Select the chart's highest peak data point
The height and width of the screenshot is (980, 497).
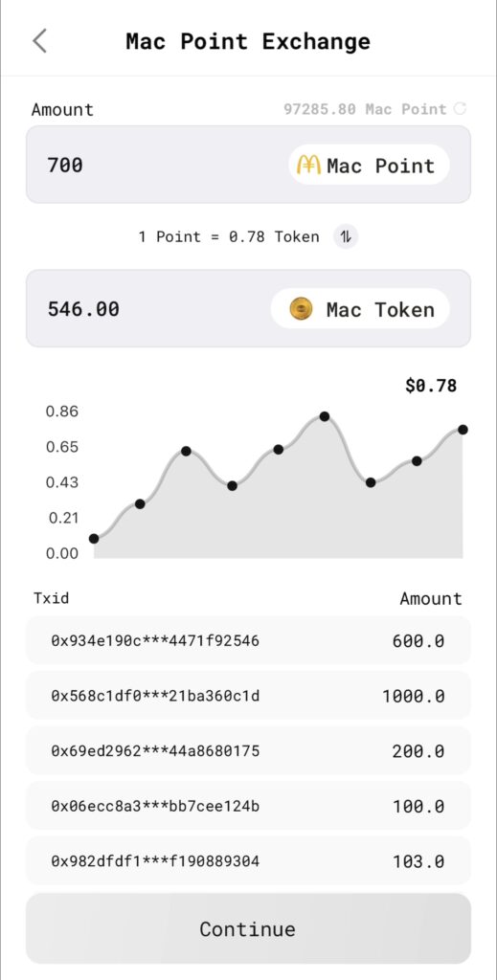[325, 416]
